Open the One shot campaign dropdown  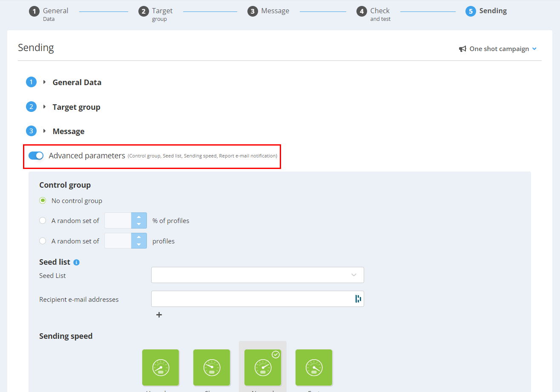pos(498,49)
